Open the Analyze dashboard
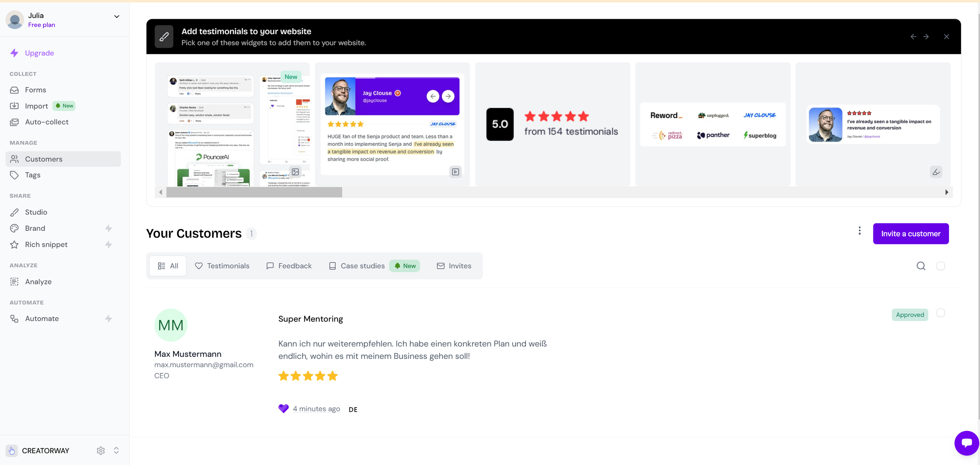The height and width of the screenshot is (465, 980). click(x=38, y=281)
